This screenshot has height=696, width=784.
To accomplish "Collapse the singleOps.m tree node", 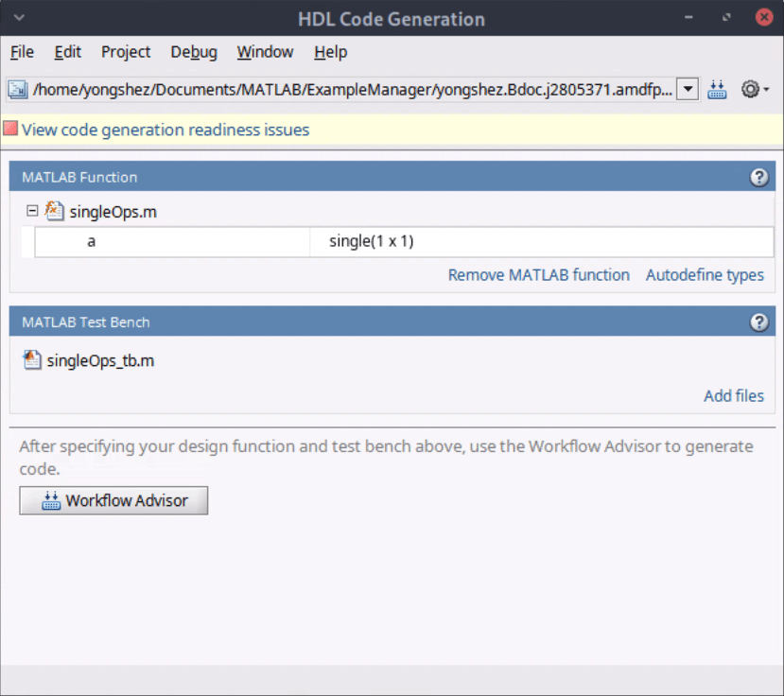I will coord(32,211).
